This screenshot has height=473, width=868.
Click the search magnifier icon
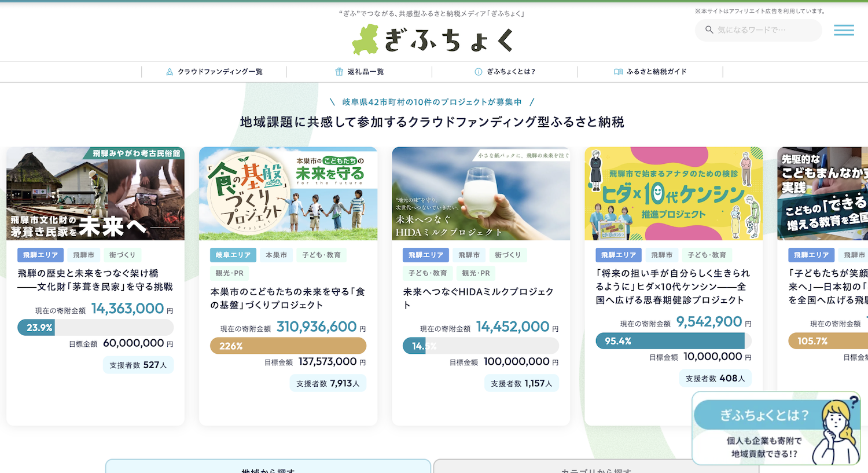pyautogui.click(x=709, y=30)
